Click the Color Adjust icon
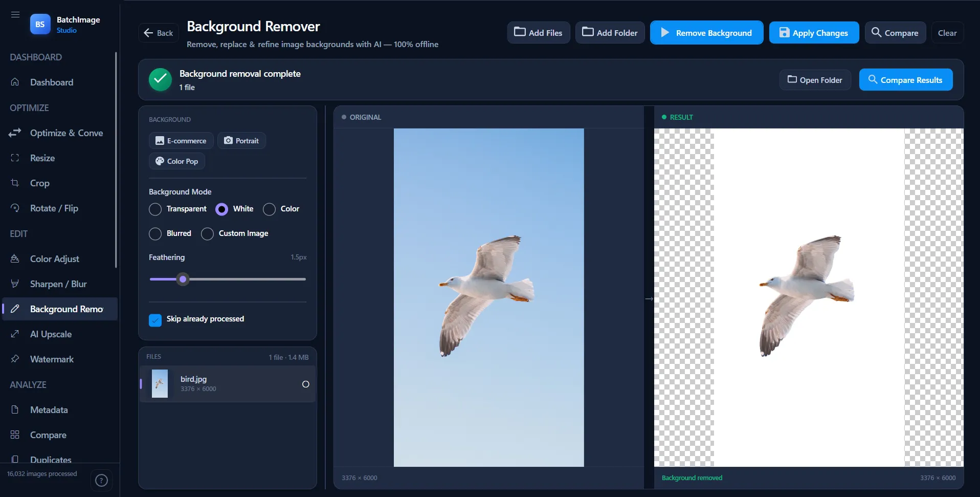 pos(15,258)
